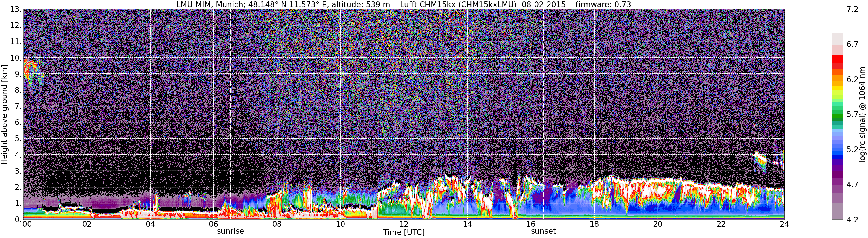Click the '9.' height axis tick
Image resolution: width=868 pixels, height=238 pixels.
[x=18, y=74]
